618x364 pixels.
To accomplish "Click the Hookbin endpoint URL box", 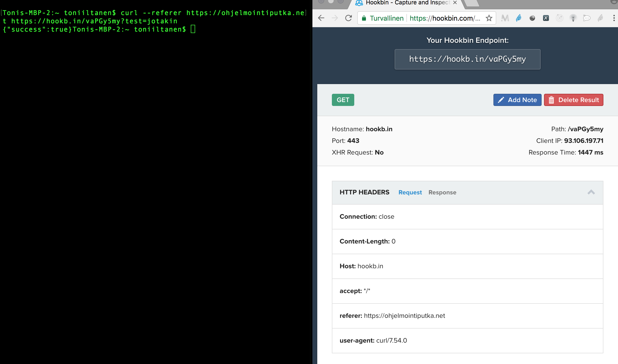I will 467,59.
